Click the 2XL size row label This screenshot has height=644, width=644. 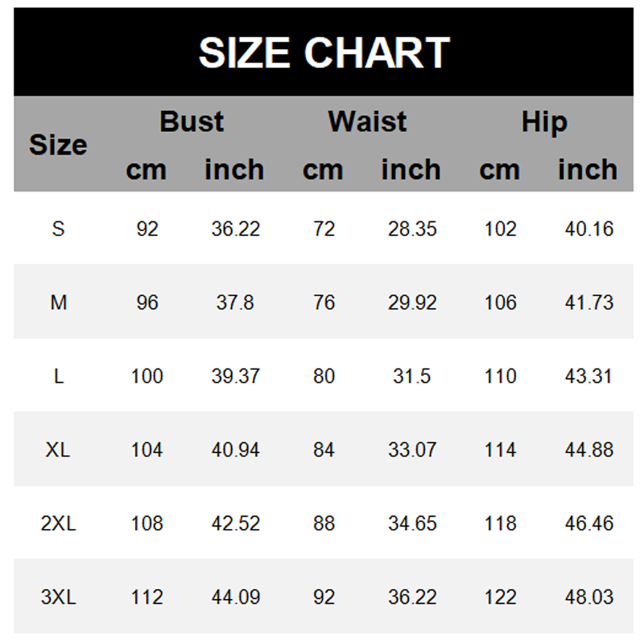point(58,523)
